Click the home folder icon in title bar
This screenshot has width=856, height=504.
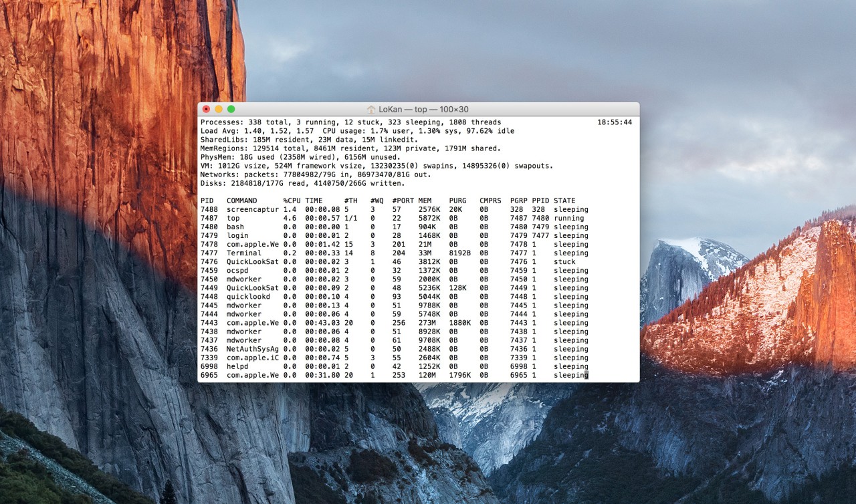point(371,110)
